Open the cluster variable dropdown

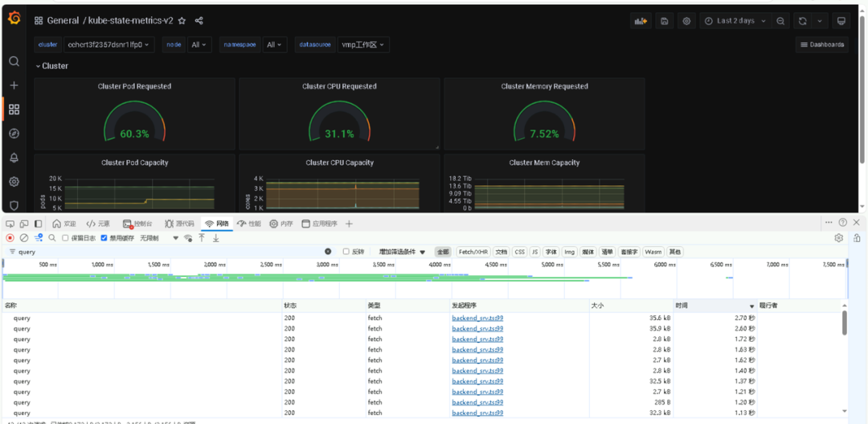point(109,45)
